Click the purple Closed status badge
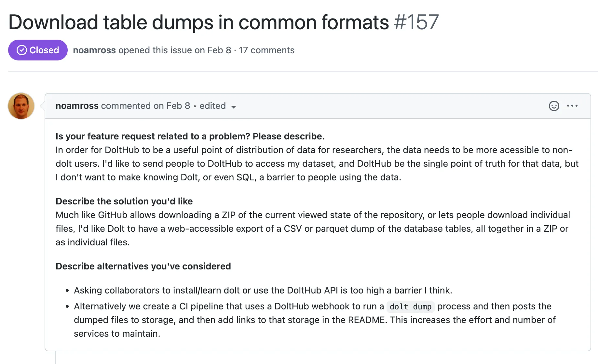This screenshot has height=364, width=598. 37,50
